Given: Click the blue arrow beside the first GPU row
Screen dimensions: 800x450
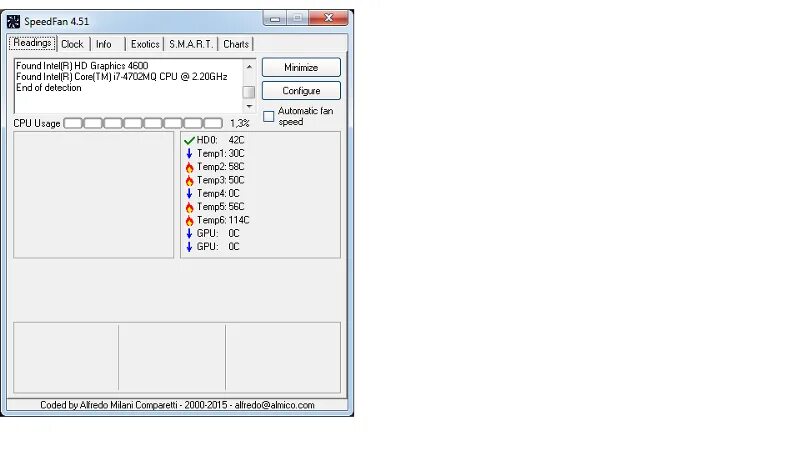Looking at the screenshot, I should [189, 233].
